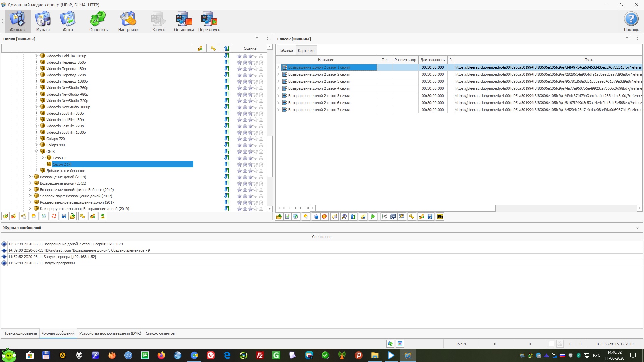Click the lifebuoy icon in folders toolbar
This screenshot has height=362, width=644.
[x=54, y=216]
